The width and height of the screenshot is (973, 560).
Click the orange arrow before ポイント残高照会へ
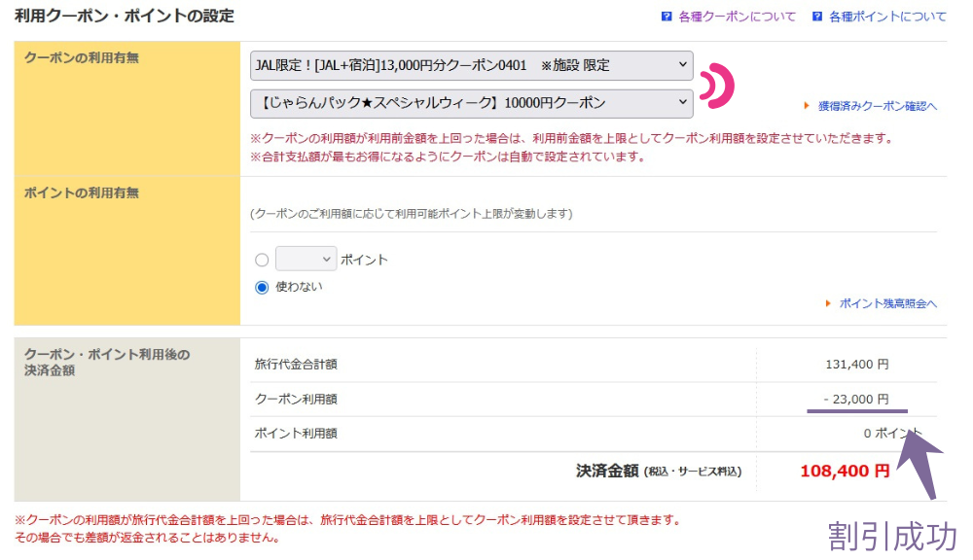pos(828,303)
